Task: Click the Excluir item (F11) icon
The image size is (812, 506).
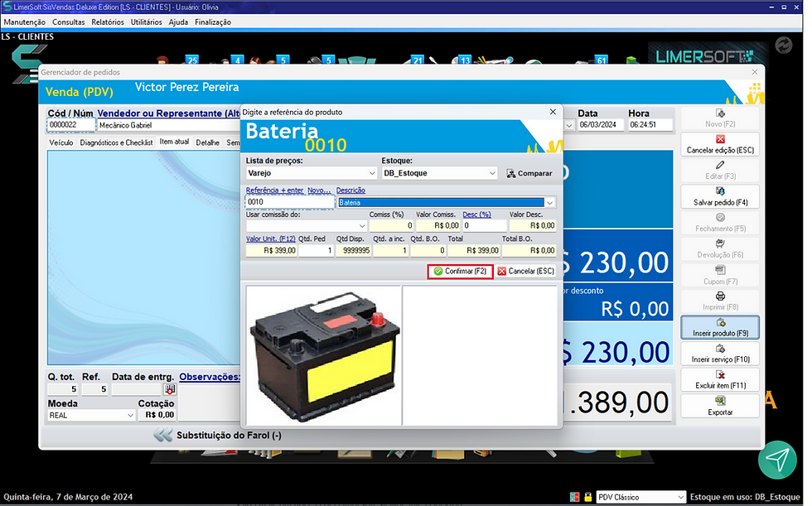Action: click(x=720, y=375)
